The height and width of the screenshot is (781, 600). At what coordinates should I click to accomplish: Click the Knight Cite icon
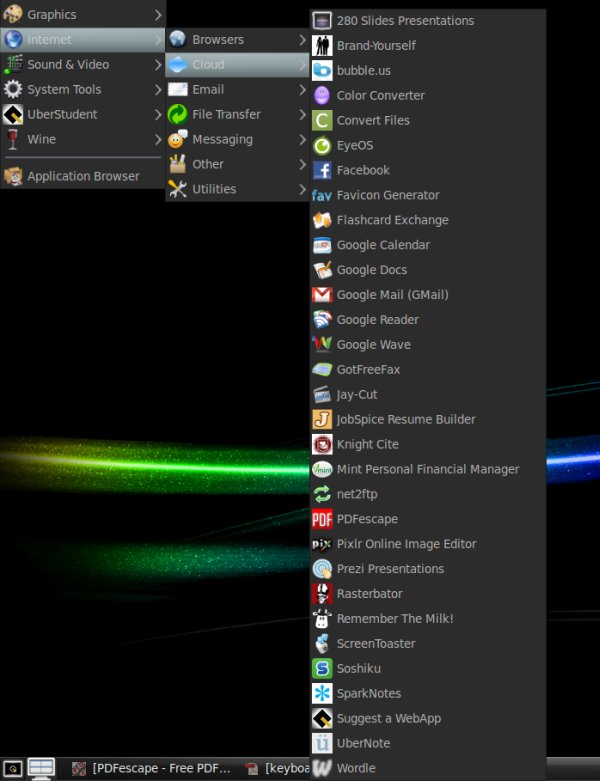point(322,444)
